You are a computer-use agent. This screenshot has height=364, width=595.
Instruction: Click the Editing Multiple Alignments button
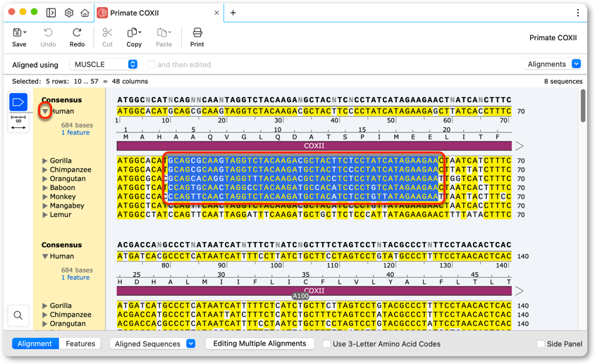tap(259, 344)
